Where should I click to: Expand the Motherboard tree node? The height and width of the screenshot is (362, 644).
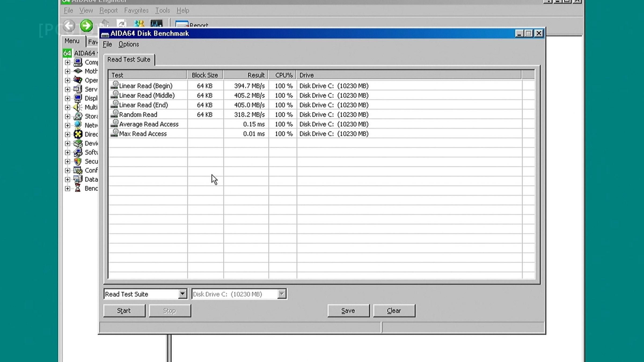coord(67,71)
